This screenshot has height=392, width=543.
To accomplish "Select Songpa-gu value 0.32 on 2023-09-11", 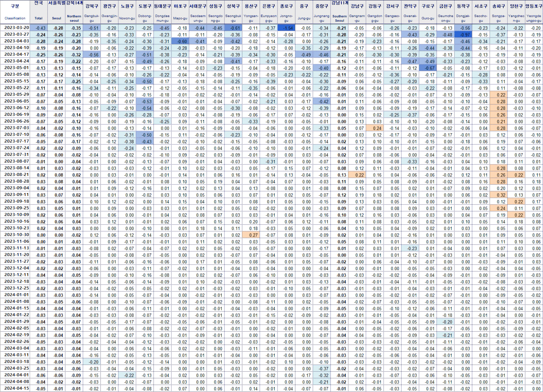I will pos(498,195).
